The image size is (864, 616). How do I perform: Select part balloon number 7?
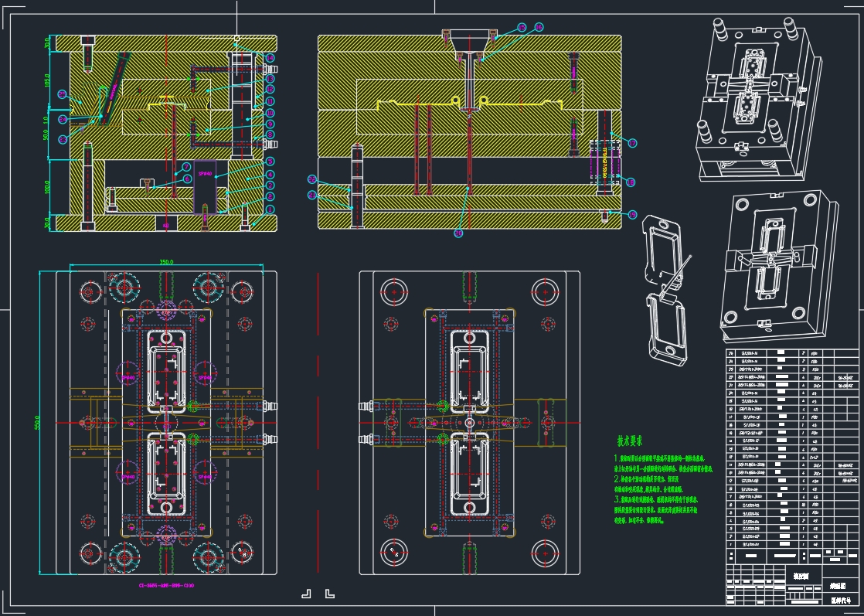click(186, 167)
